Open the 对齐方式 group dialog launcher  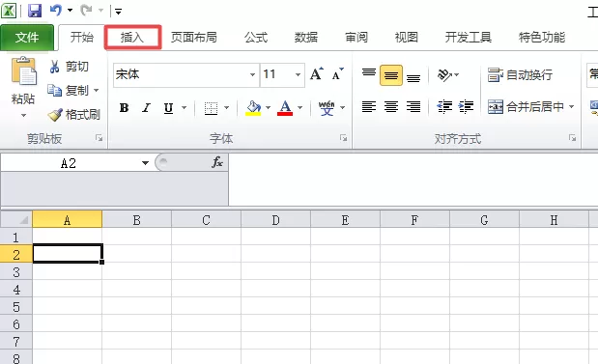pos(572,138)
